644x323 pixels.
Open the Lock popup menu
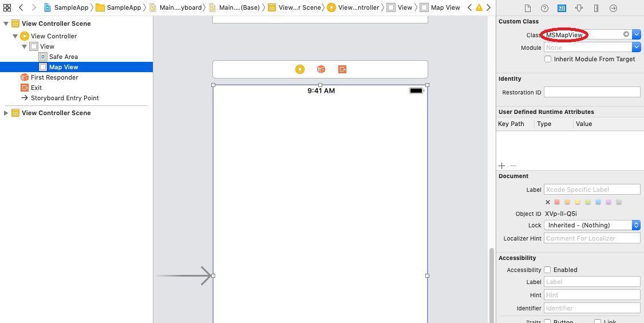click(x=592, y=225)
